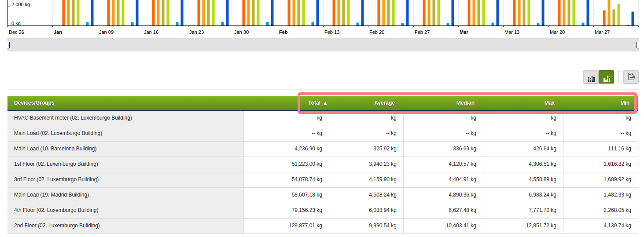Click the Feb label on chart axis
Viewport: 644px width, 237px height.
click(x=283, y=32)
